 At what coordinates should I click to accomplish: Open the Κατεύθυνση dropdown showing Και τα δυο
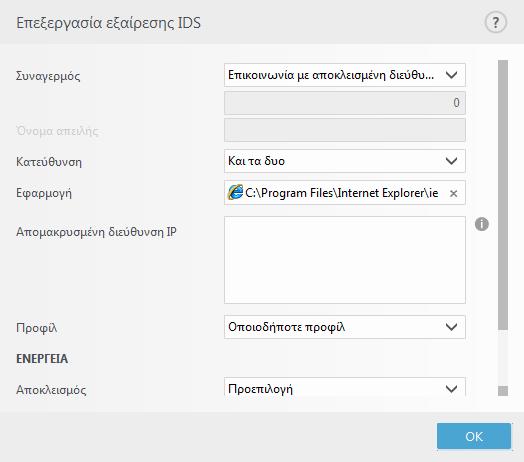click(345, 161)
